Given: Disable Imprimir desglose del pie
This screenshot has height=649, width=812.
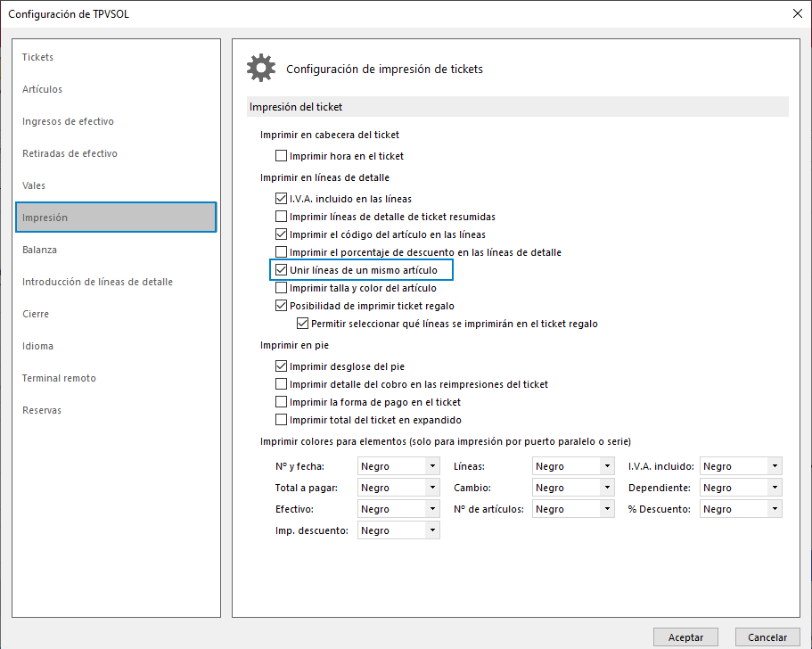Looking at the screenshot, I should click(x=281, y=366).
